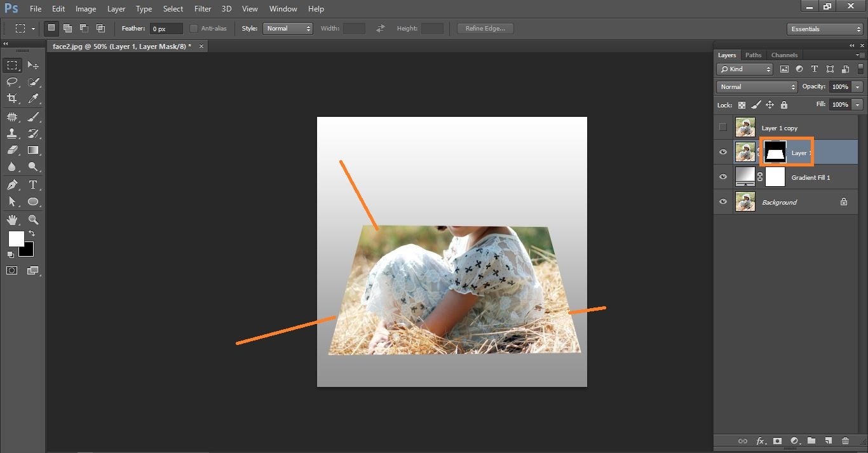The image size is (868, 453).
Task: Select the Hand tool
Action: [x=12, y=220]
